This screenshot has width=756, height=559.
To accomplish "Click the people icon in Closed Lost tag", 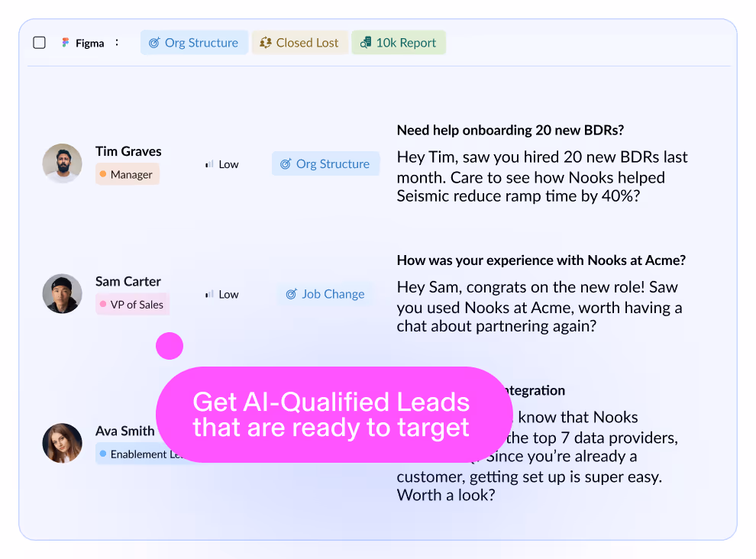I will click(x=265, y=43).
